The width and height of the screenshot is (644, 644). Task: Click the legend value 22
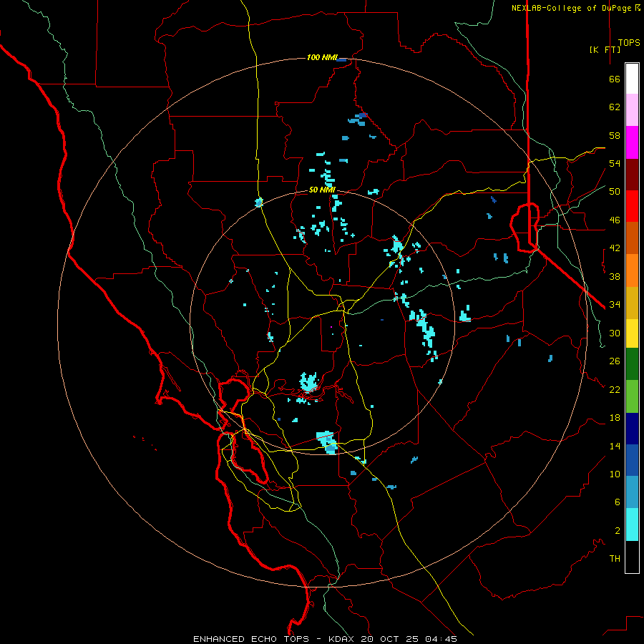[x=615, y=390]
